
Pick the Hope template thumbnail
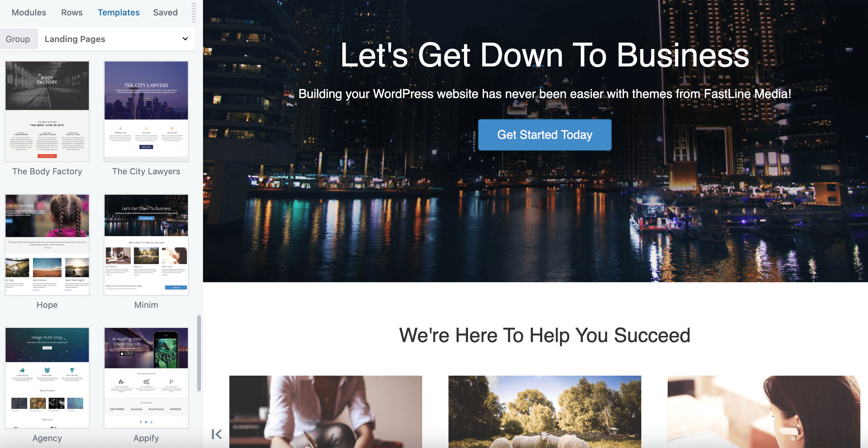[x=47, y=244]
